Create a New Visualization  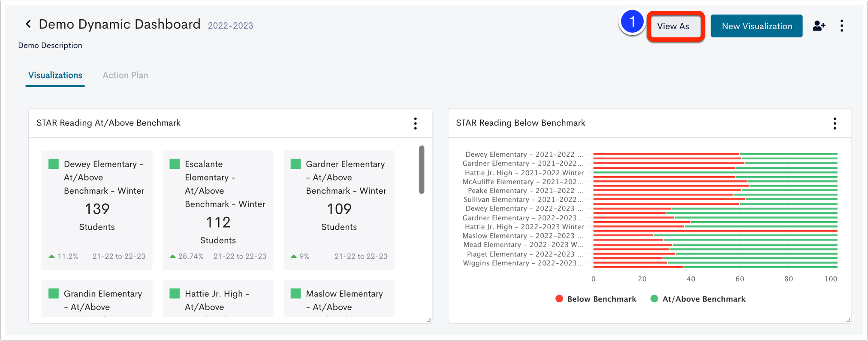point(756,26)
